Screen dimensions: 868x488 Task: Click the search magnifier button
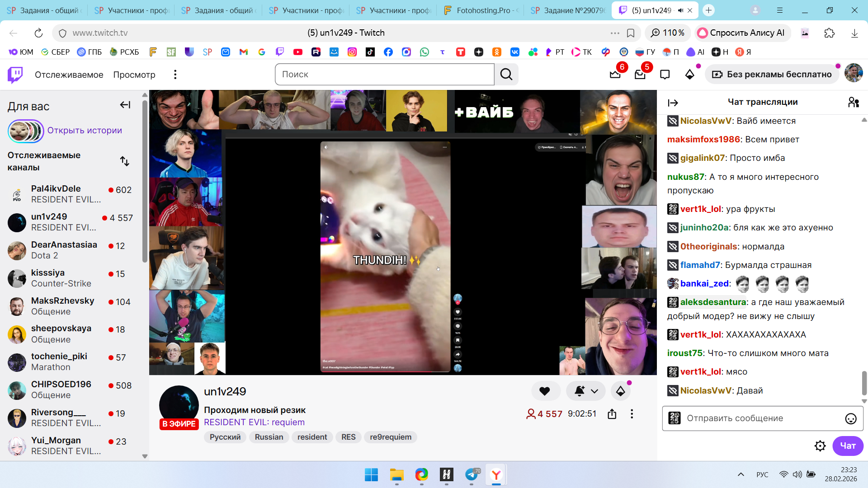[x=506, y=75]
